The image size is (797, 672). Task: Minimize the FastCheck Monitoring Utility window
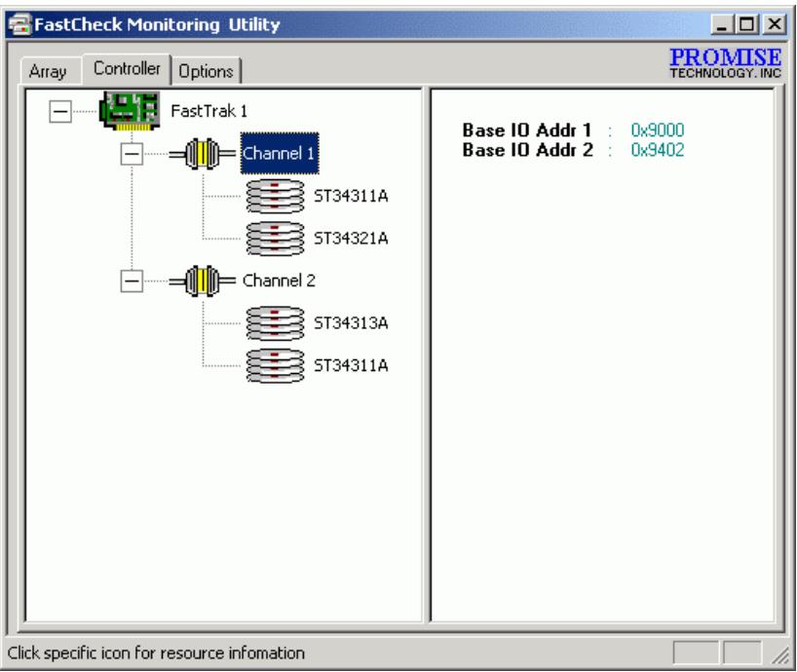[x=722, y=24]
